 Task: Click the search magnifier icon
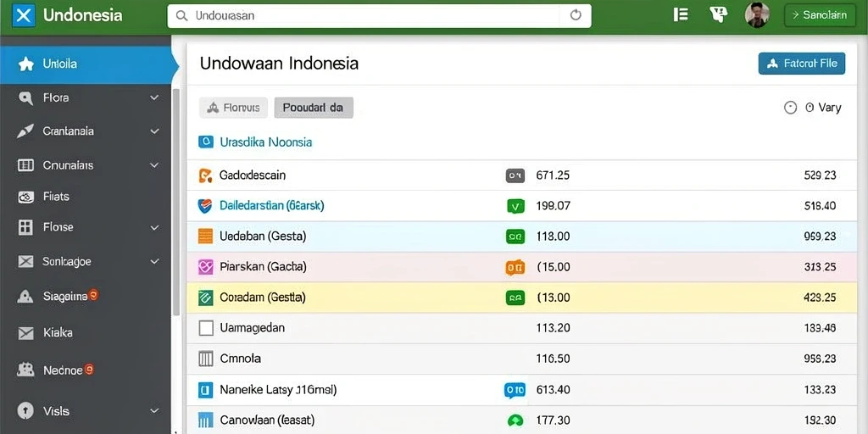coord(181,15)
